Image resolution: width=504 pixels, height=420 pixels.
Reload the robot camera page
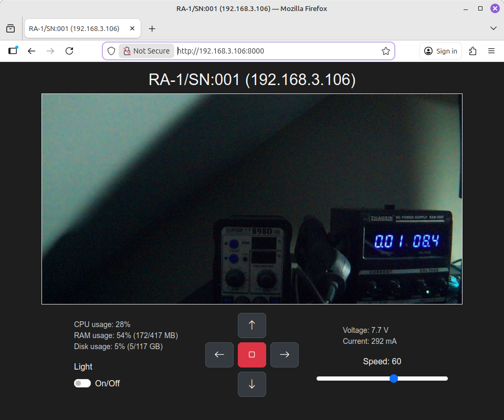(x=69, y=51)
